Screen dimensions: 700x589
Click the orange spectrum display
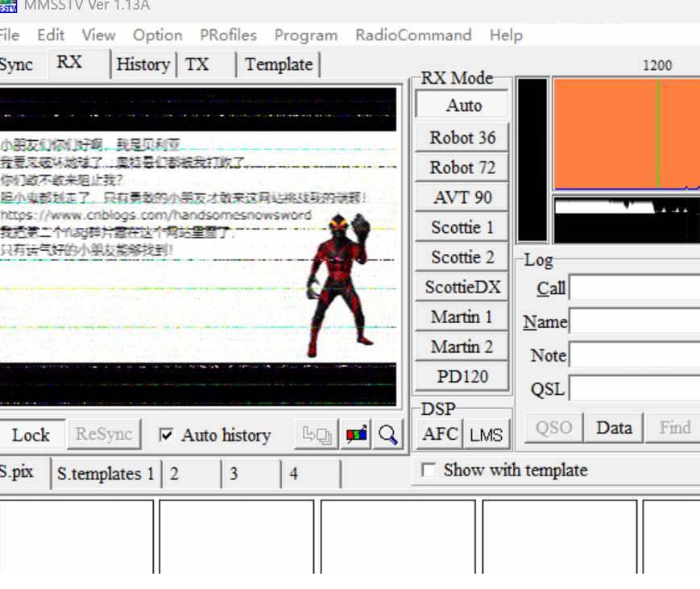(x=627, y=134)
